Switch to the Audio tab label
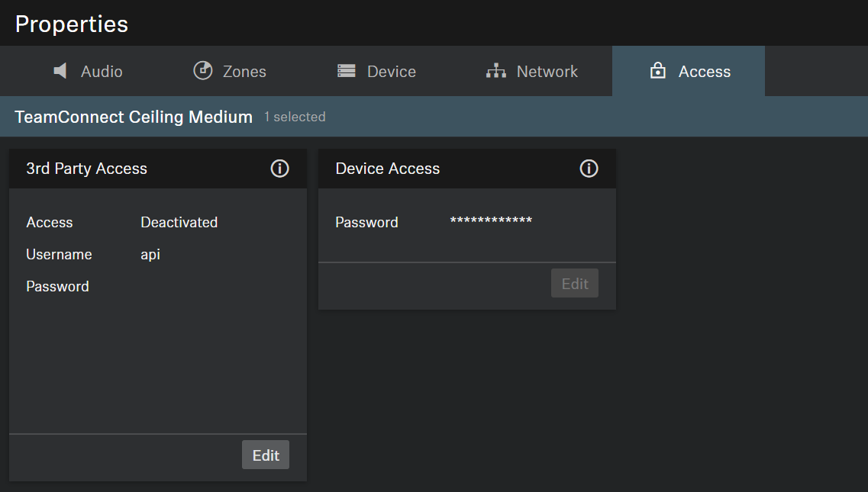The height and width of the screenshot is (492, 868). pos(102,72)
